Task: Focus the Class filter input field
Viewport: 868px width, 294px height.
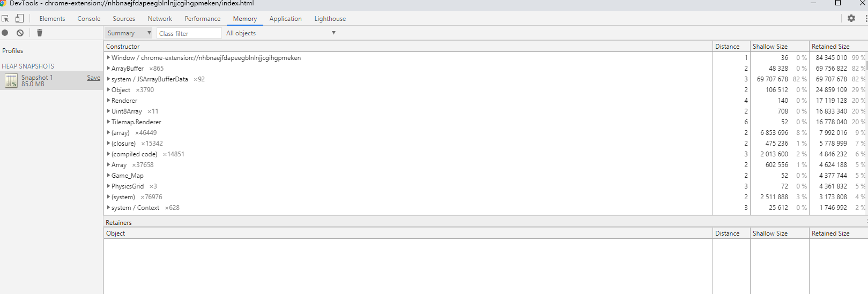Action: [189, 33]
